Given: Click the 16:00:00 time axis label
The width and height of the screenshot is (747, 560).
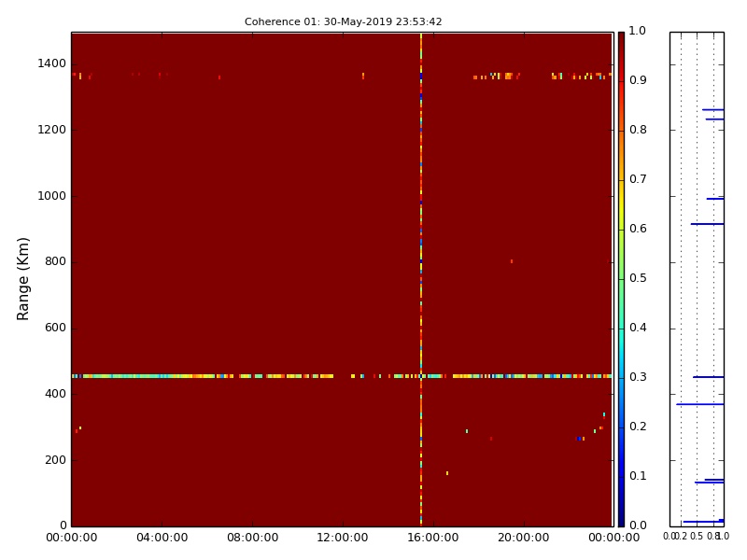Looking at the screenshot, I should point(433,538).
